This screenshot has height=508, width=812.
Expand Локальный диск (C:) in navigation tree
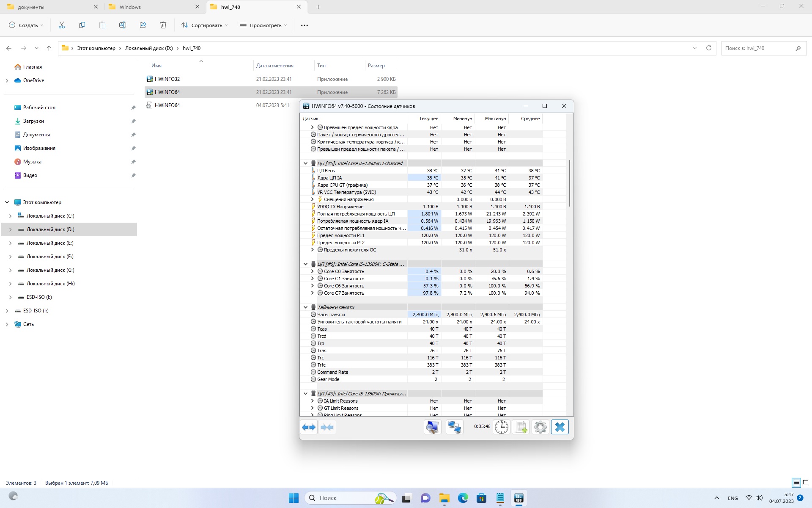coord(11,216)
